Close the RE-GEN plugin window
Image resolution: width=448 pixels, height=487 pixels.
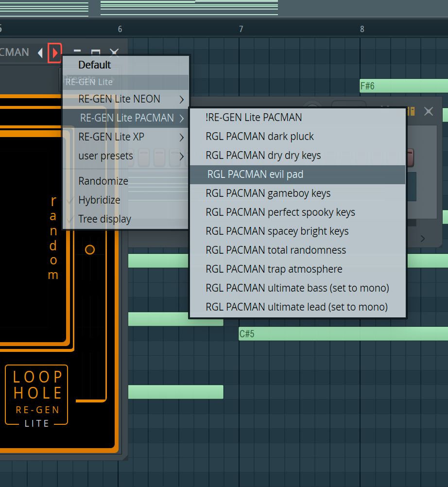(114, 52)
